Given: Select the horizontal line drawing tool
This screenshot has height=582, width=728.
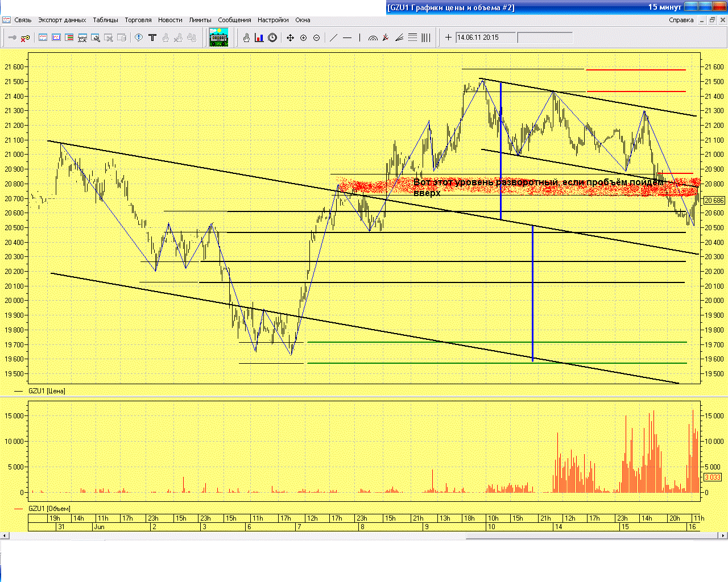Looking at the screenshot, I should 347,38.
